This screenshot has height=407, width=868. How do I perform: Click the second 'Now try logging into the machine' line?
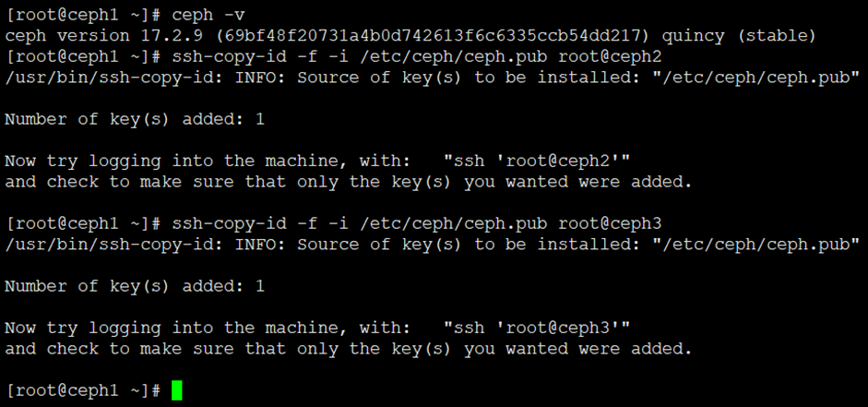[203, 329]
